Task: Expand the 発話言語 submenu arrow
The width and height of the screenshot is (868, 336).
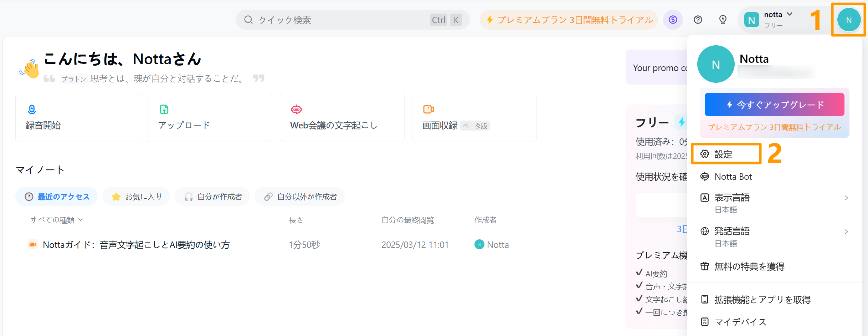Action: click(846, 232)
